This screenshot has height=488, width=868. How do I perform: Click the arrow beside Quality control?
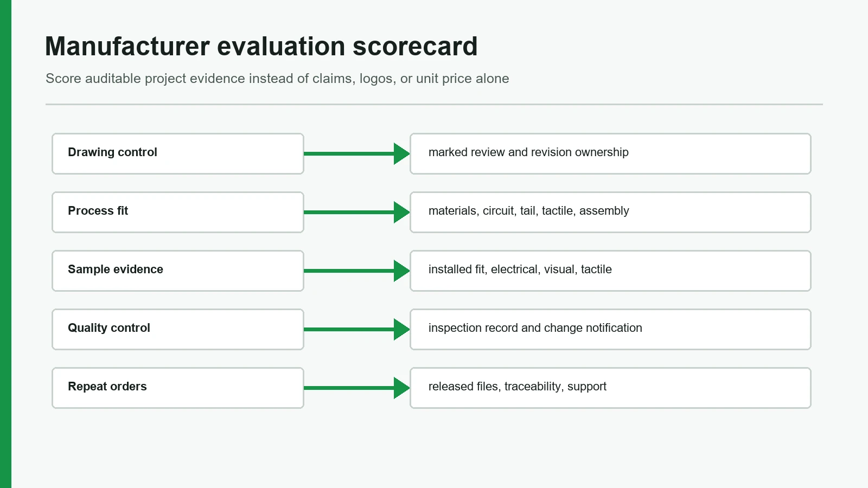click(357, 329)
